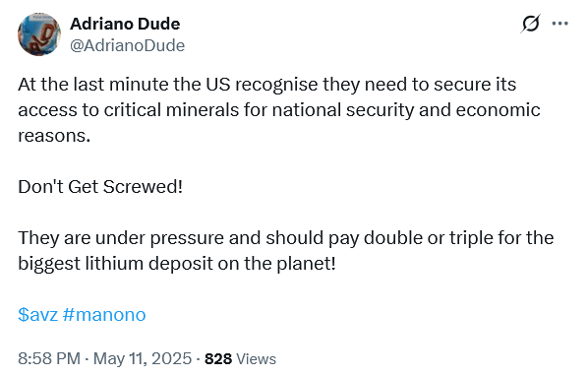588x376 pixels.
Task: Open the 8:58 PM timestamp
Action: 49,358
